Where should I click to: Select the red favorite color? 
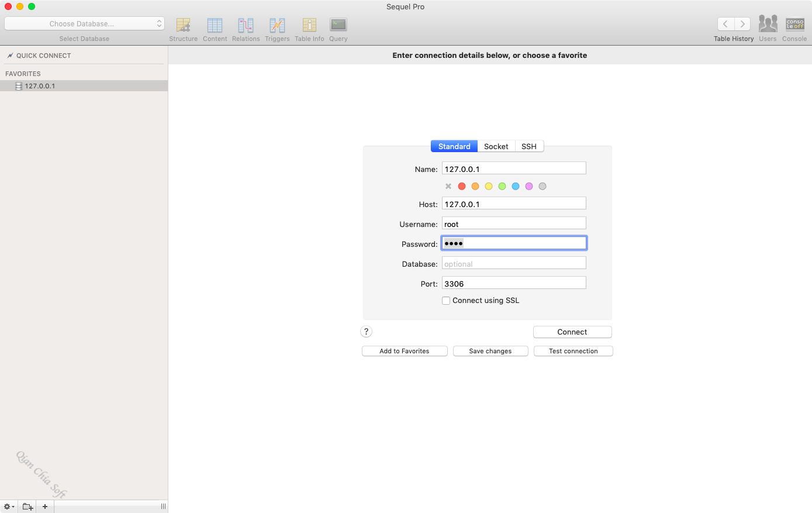(462, 187)
